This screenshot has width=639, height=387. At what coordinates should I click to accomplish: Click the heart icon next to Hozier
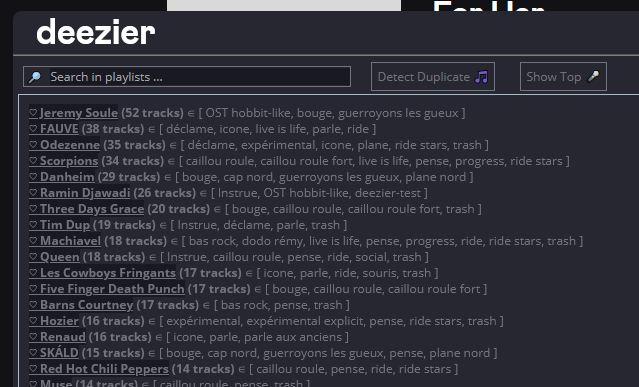coord(33,321)
